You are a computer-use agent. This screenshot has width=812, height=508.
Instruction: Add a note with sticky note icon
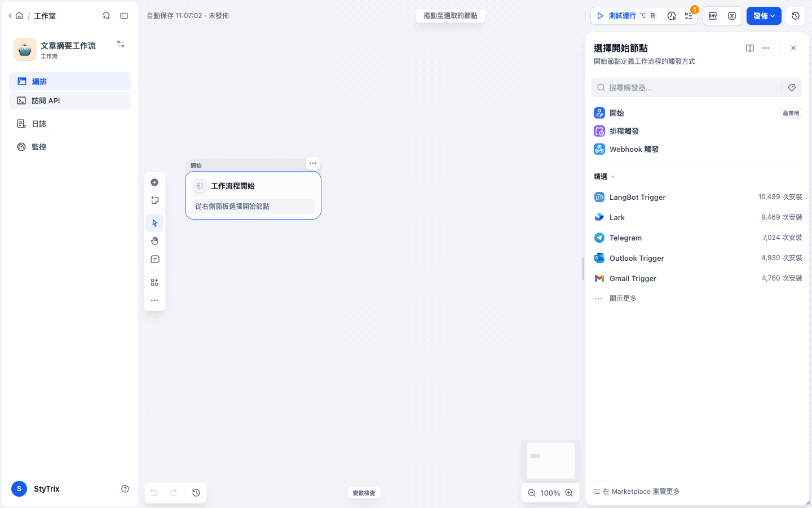click(155, 200)
